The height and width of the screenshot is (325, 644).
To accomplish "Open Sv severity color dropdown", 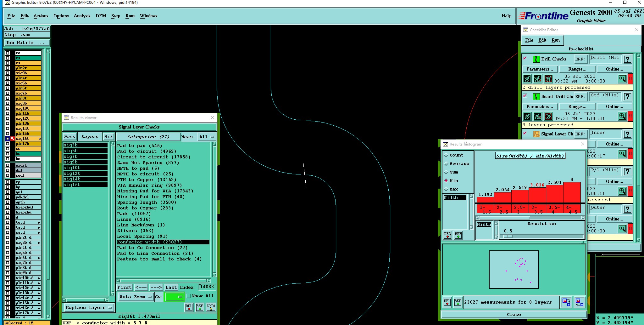I will (x=175, y=297).
